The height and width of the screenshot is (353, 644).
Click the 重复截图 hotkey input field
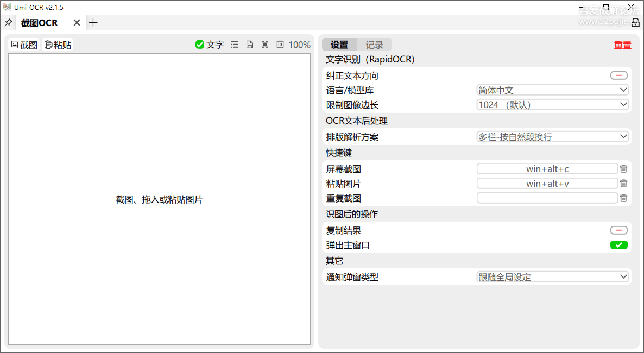[547, 197]
